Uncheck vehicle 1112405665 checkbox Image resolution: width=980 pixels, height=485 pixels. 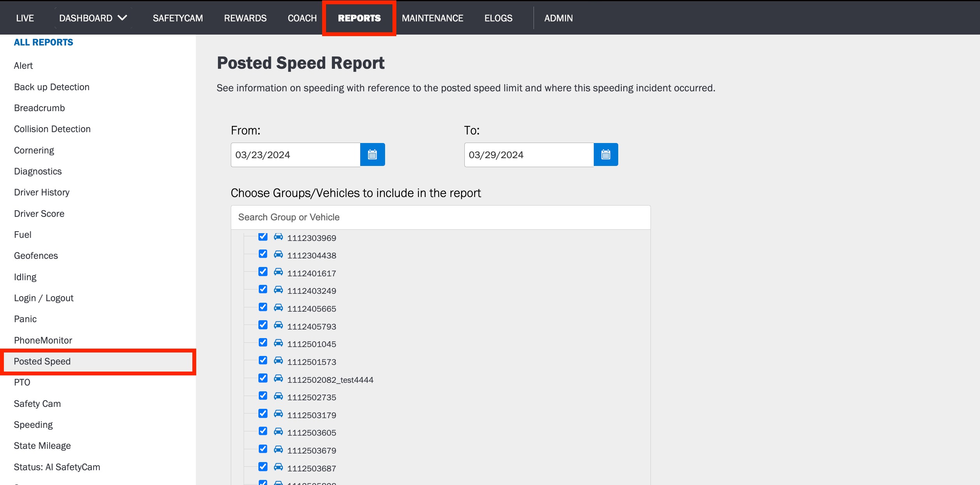click(x=263, y=307)
